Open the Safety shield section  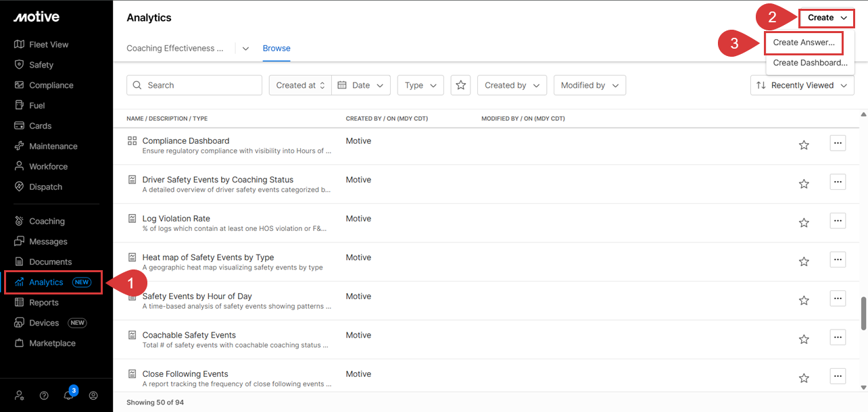41,65
